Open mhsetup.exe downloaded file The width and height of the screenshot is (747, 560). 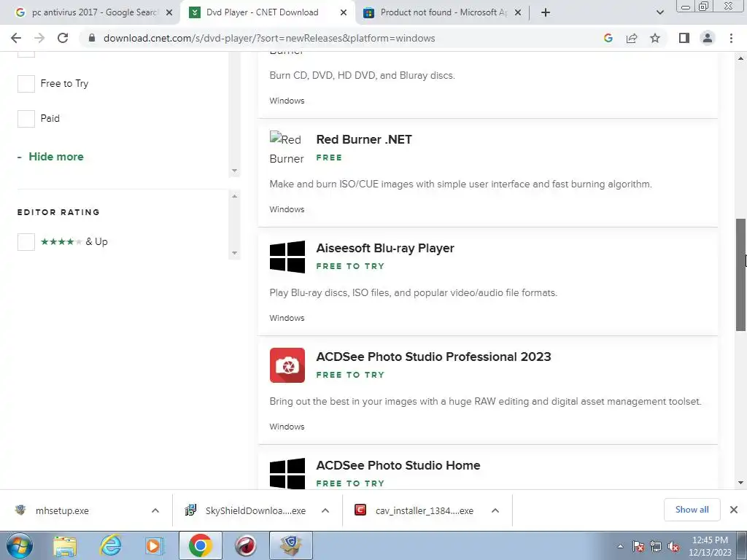(62, 510)
